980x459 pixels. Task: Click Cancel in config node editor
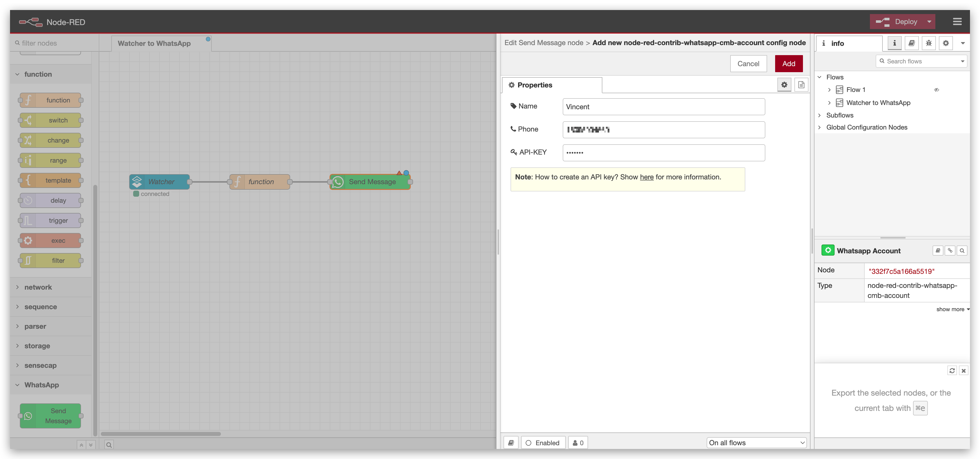(x=748, y=64)
